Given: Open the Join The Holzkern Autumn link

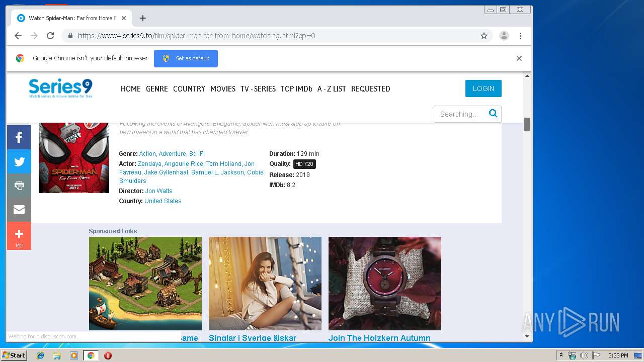Looking at the screenshot, I should point(379,338).
